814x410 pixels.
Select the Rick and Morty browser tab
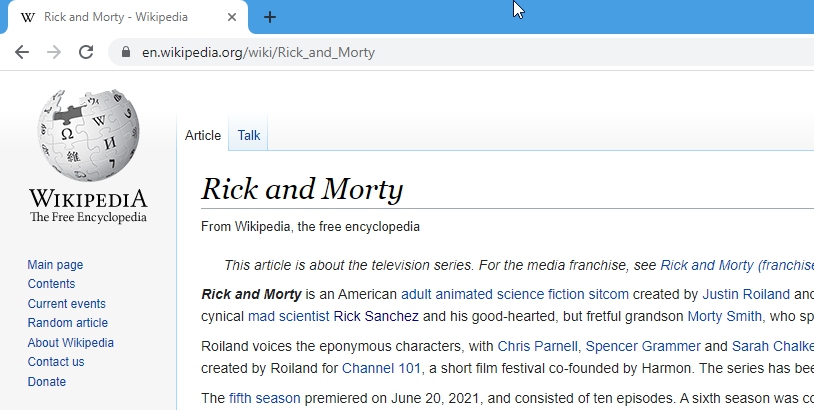pyautogui.click(x=127, y=17)
